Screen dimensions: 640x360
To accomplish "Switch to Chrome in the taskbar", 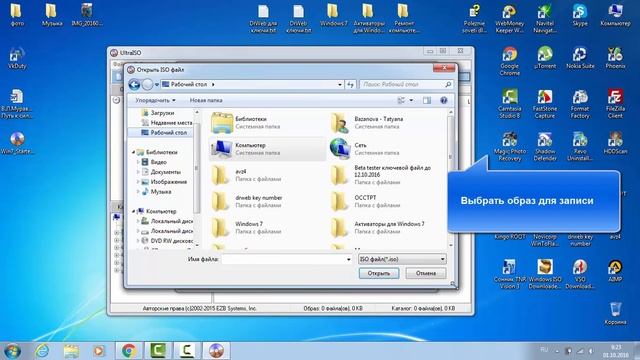I will tap(129, 351).
